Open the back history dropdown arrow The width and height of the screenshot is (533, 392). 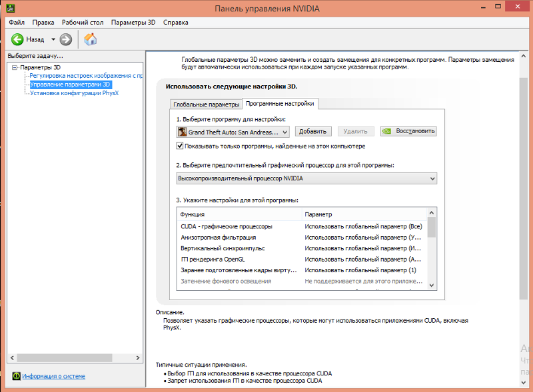53,39
